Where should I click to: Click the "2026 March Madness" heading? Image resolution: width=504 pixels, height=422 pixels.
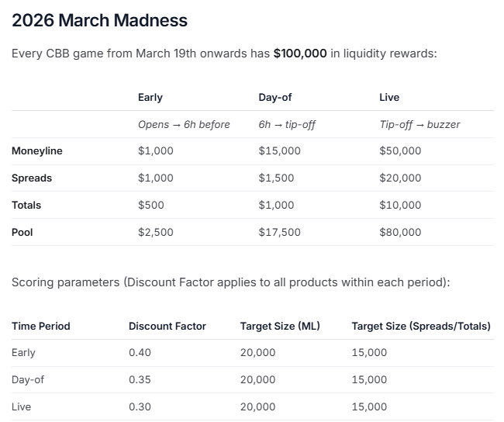point(99,21)
